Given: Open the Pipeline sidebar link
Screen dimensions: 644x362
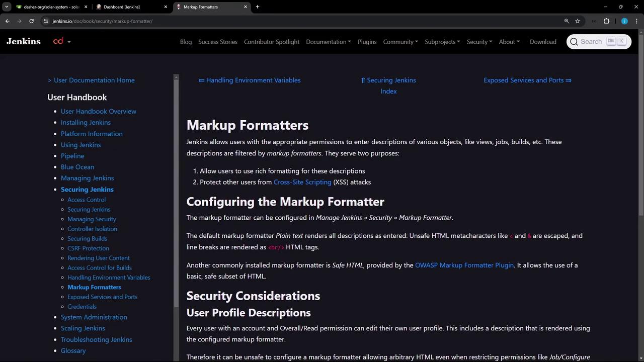Looking at the screenshot, I should [72, 156].
